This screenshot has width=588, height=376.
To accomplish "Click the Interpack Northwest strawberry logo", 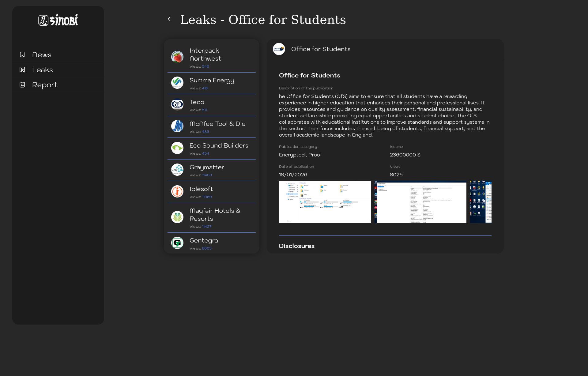I will point(177,57).
